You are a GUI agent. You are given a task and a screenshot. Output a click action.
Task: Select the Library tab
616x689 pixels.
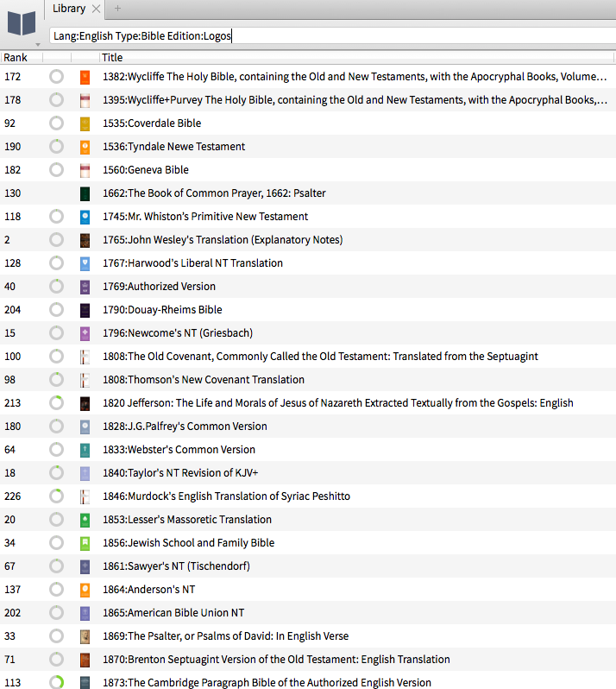(x=69, y=9)
